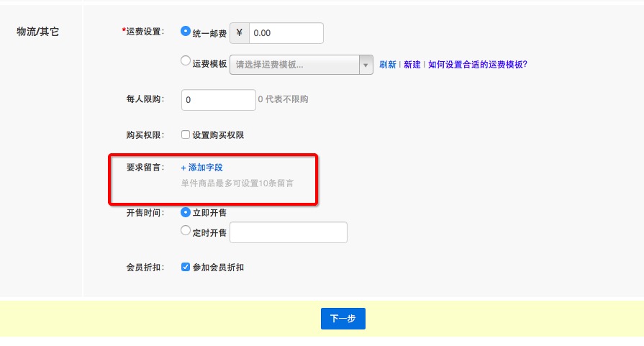Click the arrow on the 运费模板 selector
The image size is (644, 346).
367,64
